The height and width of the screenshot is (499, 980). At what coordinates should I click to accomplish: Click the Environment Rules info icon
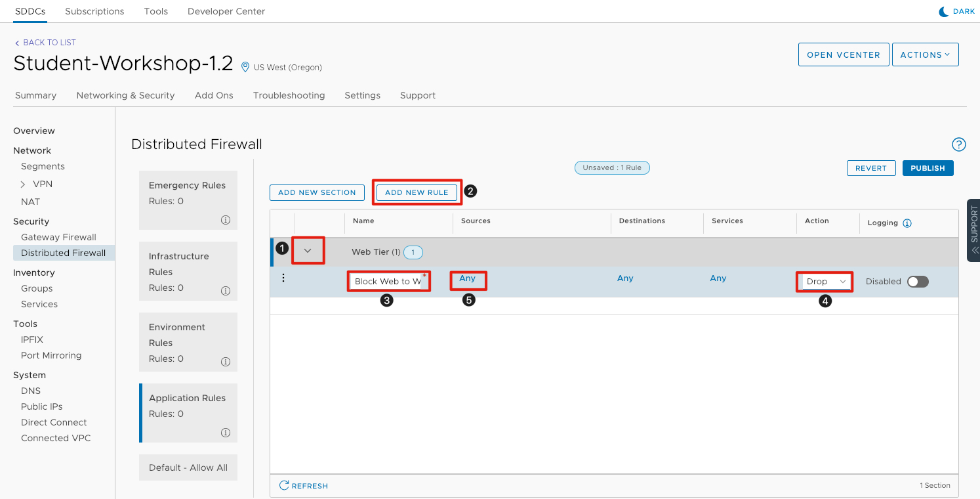[x=226, y=362]
